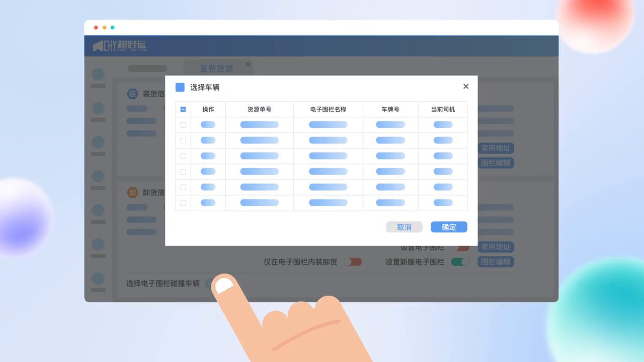Screen dimensions: 644x362
Task: Click the 车牌号 column header
Action: pos(390,110)
